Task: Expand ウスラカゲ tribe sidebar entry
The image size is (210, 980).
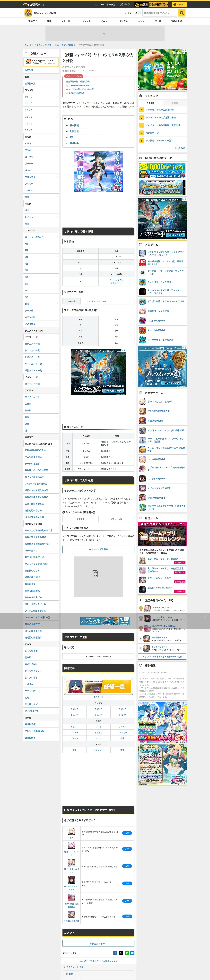Action: 41,177
